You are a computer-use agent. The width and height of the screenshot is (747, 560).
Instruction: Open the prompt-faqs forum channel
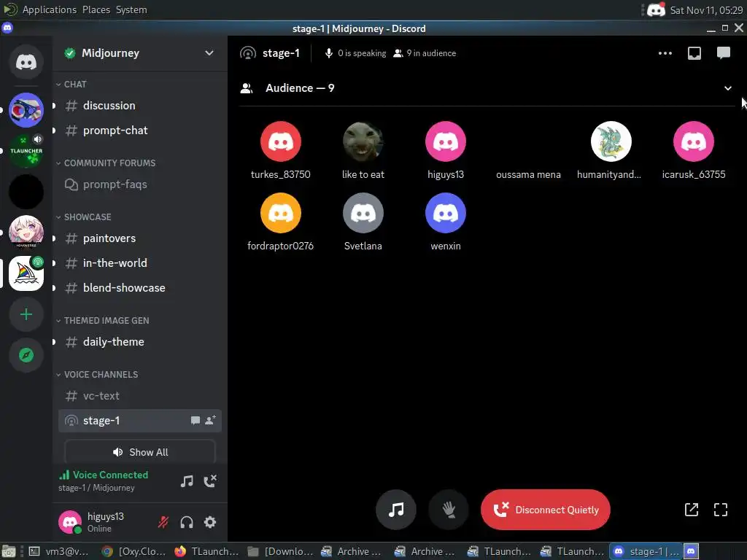tap(140, 184)
